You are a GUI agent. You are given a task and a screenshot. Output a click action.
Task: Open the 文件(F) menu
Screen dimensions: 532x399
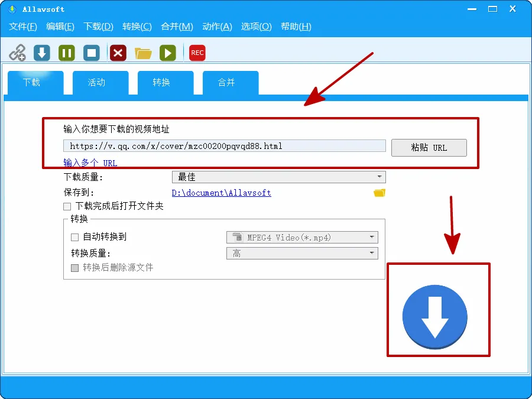coord(22,27)
